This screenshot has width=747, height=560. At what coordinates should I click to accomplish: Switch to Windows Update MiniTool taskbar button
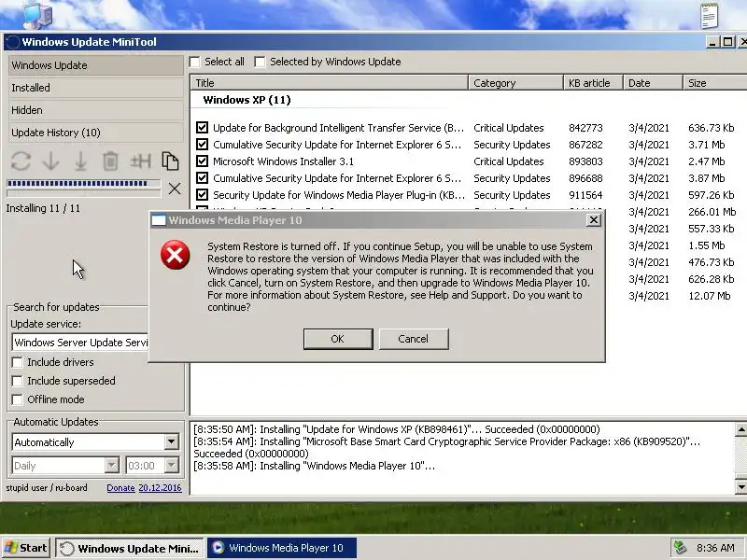[x=130, y=548]
